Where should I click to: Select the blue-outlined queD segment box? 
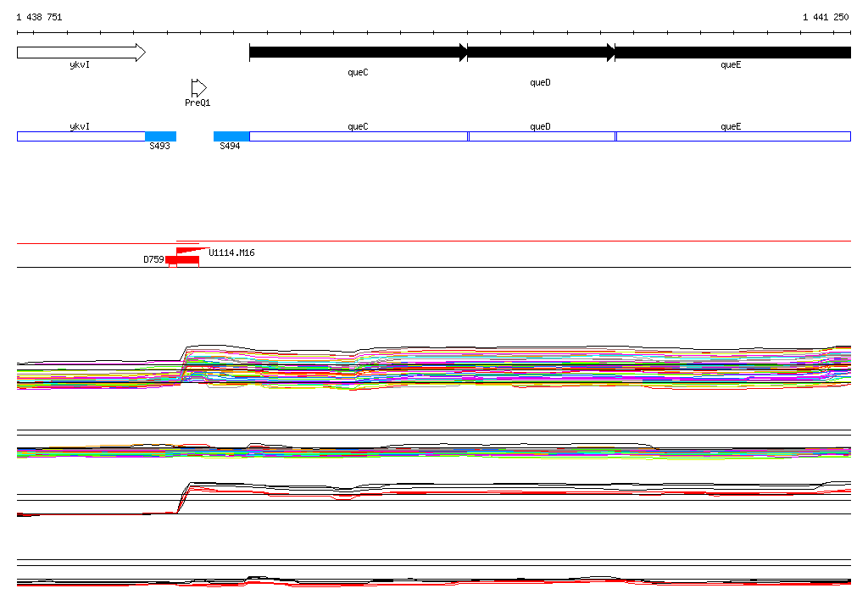tap(542, 136)
